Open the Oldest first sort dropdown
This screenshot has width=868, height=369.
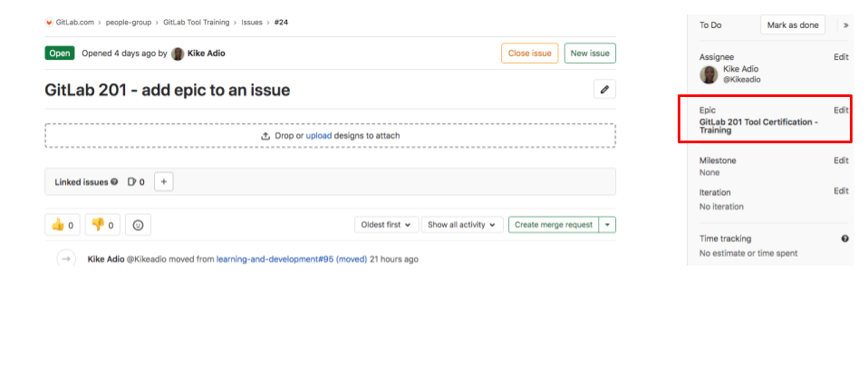[385, 225]
